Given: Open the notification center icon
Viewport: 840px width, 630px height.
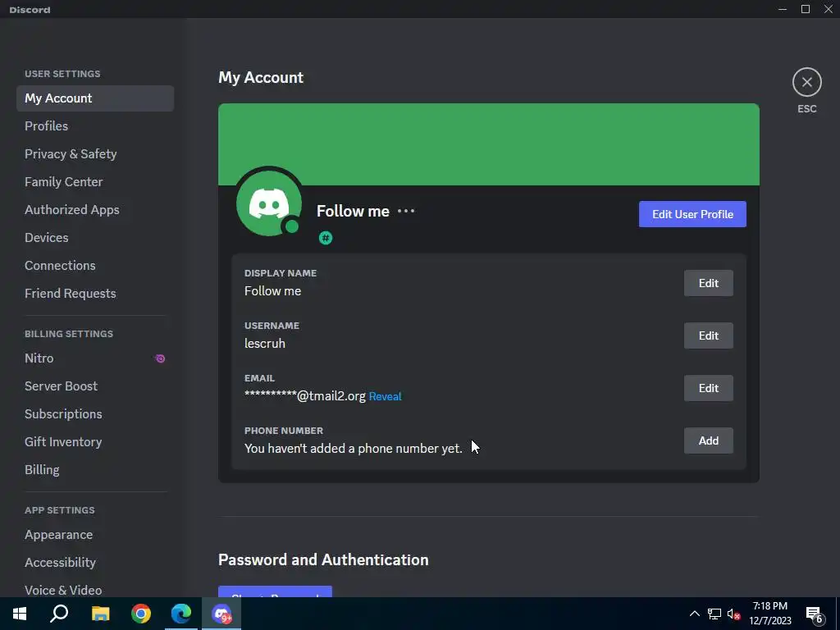Looking at the screenshot, I should [815, 614].
